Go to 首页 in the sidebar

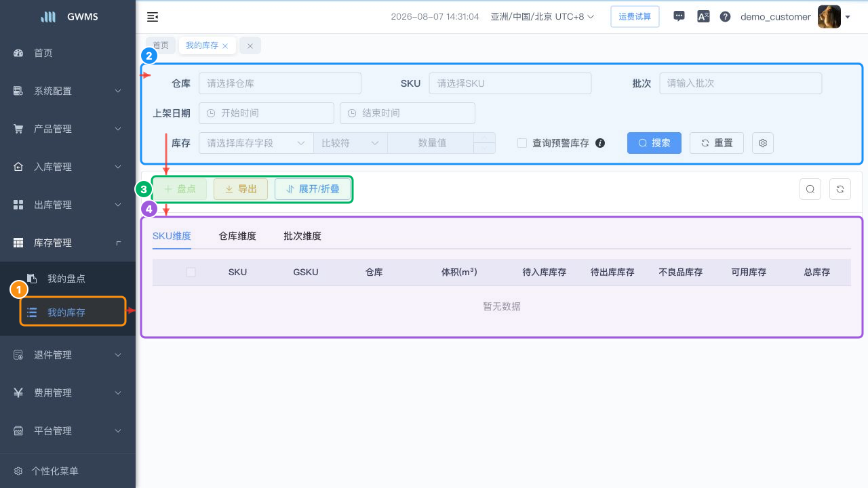pyautogui.click(x=68, y=53)
